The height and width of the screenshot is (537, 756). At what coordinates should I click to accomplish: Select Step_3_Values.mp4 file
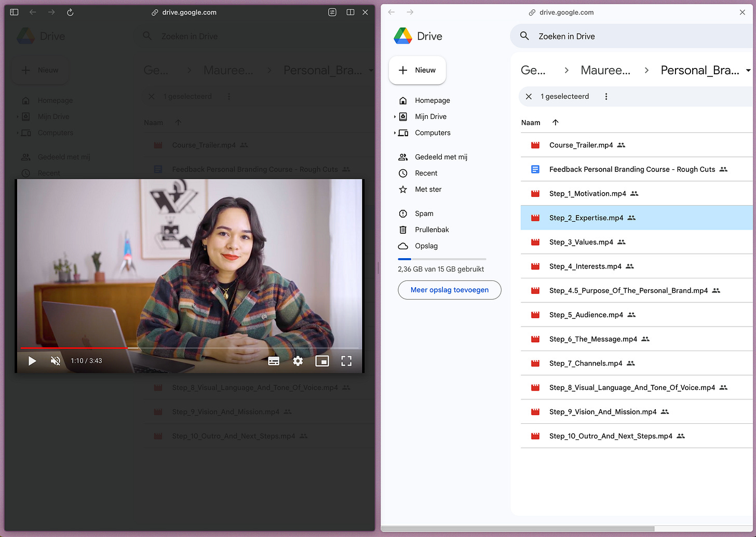pyautogui.click(x=637, y=242)
